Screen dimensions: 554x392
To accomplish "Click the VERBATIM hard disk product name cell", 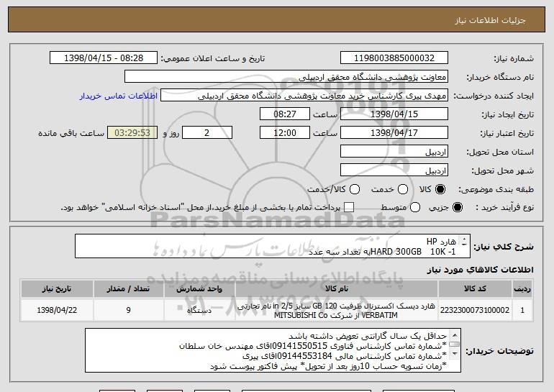I will pyautogui.click(x=337, y=310).
